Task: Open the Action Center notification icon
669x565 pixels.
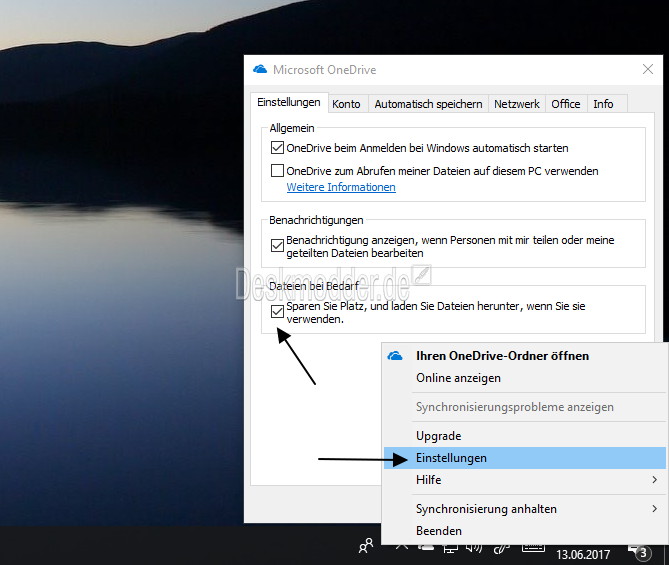Action: click(640, 553)
